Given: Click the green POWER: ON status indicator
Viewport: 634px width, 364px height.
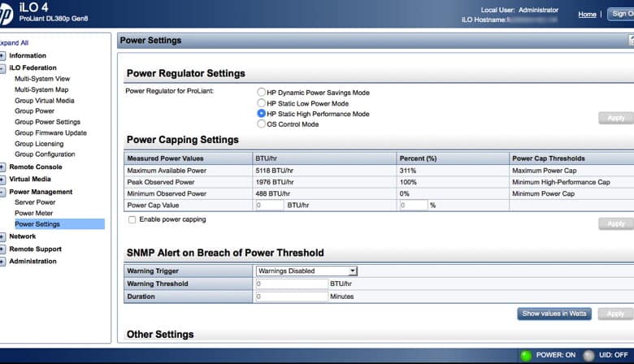Looking at the screenshot, I should pyautogui.click(x=526, y=356).
